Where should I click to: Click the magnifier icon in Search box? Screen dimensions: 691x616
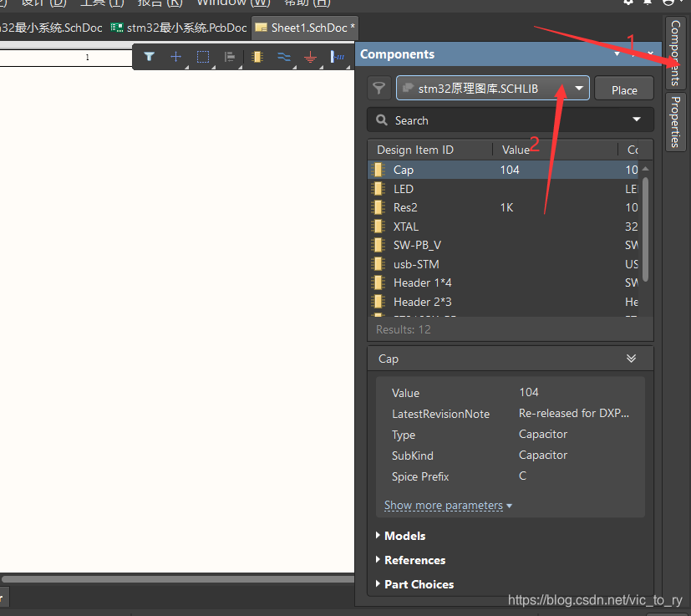pyautogui.click(x=382, y=120)
